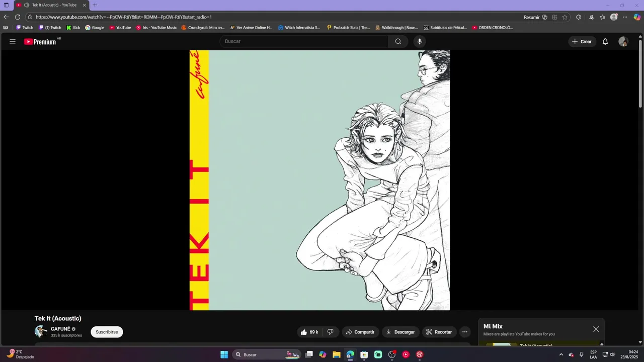The height and width of the screenshot is (362, 644).
Task: Open CAFUNÉ channel avatar
Action: coord(41,331)
